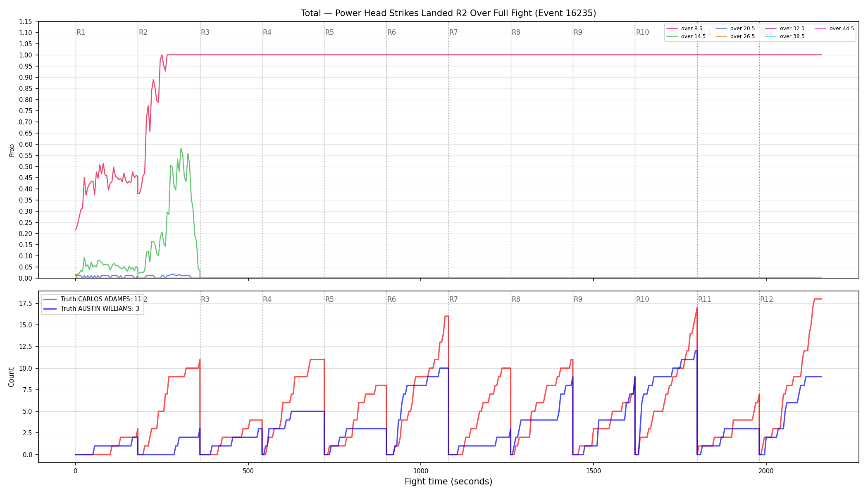
Task: Click the x-axis tick label 500
Action: coord(248,470)
